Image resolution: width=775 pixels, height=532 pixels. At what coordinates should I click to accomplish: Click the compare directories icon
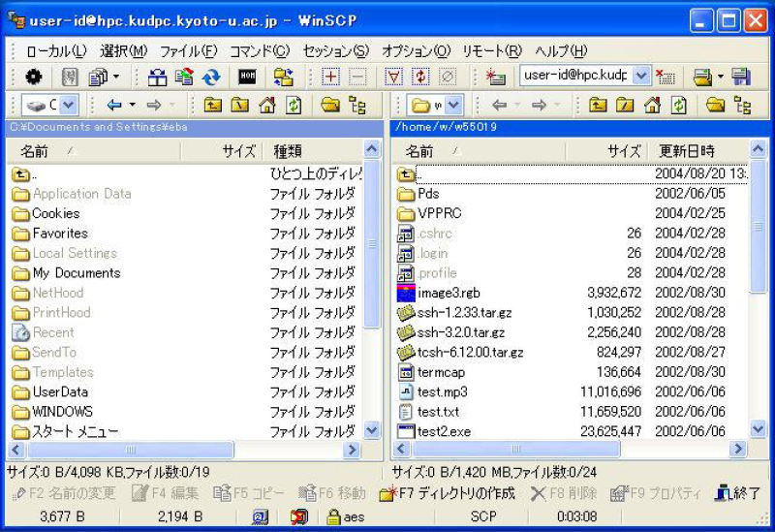coord(158,77)
